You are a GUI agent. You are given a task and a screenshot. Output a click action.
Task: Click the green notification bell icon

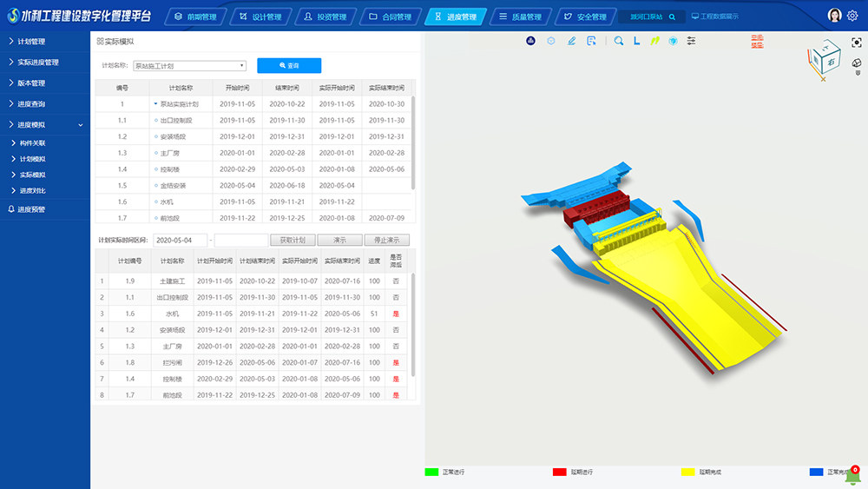pos(854,475)
